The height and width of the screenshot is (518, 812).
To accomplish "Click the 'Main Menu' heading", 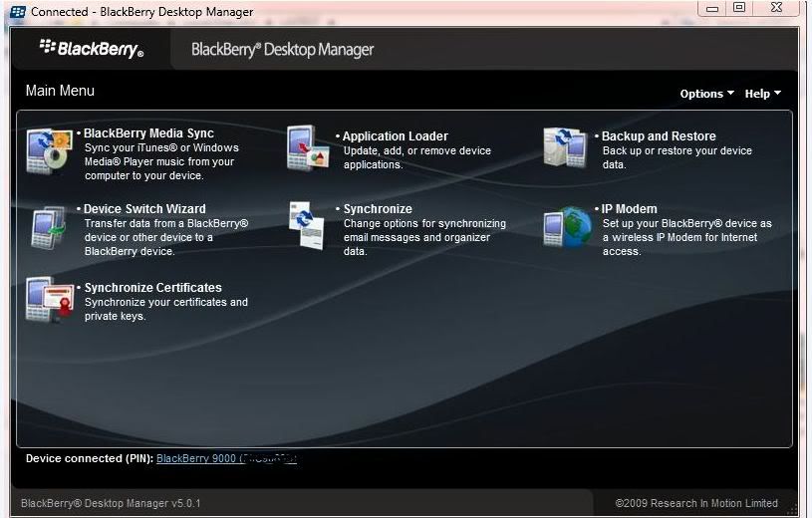I will (60, 91).
